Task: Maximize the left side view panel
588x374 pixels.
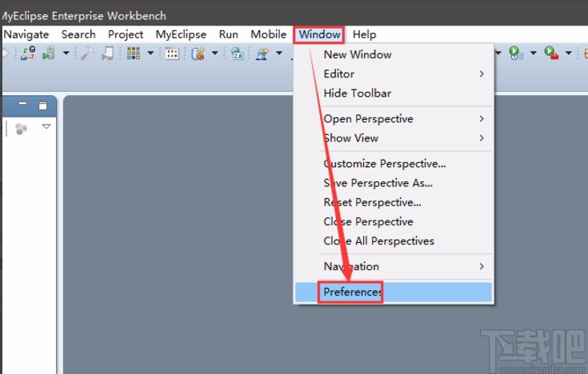Action: tap(43, 105)
